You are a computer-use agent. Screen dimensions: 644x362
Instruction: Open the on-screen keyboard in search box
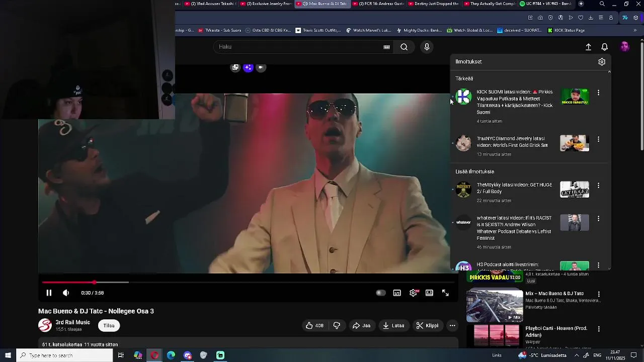click(386, 47)
